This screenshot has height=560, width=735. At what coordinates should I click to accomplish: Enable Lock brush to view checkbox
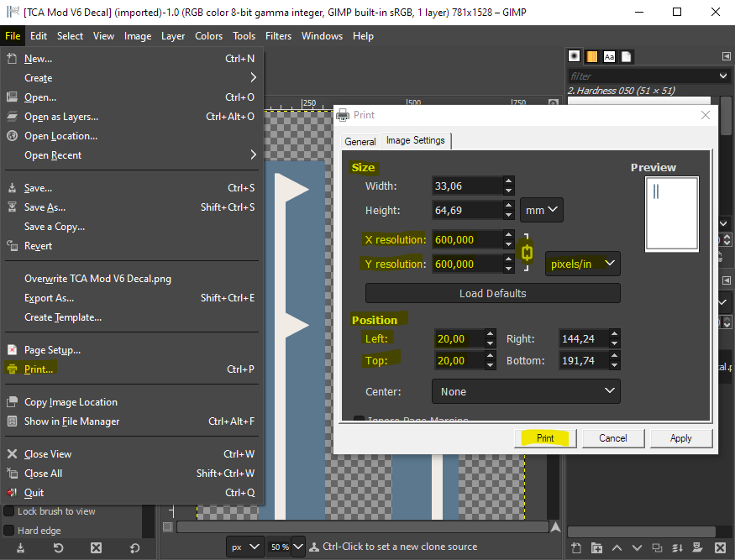tap(8, 511)
